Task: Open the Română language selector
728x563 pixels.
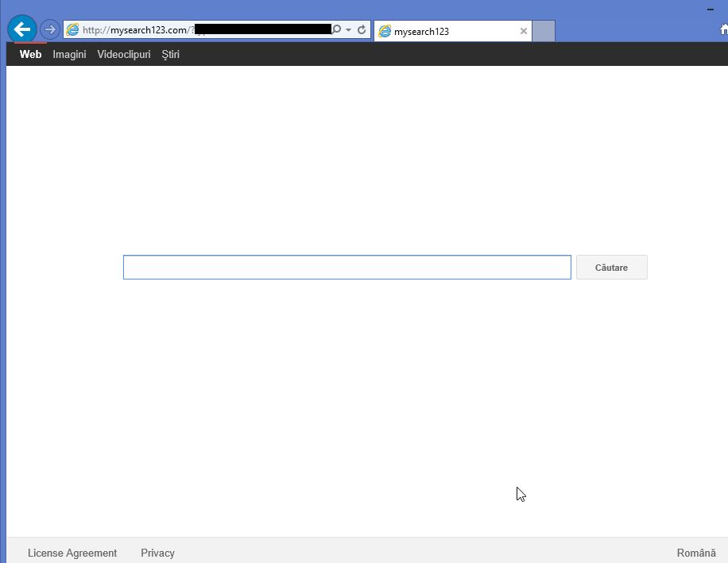Action: (695, 553)
